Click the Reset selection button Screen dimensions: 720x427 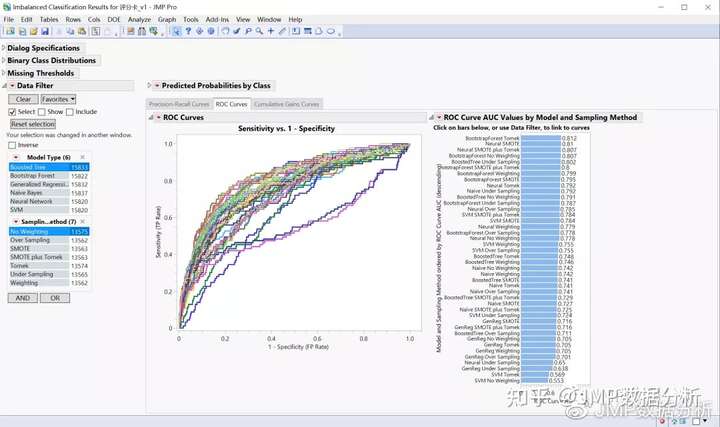(33, 124)
